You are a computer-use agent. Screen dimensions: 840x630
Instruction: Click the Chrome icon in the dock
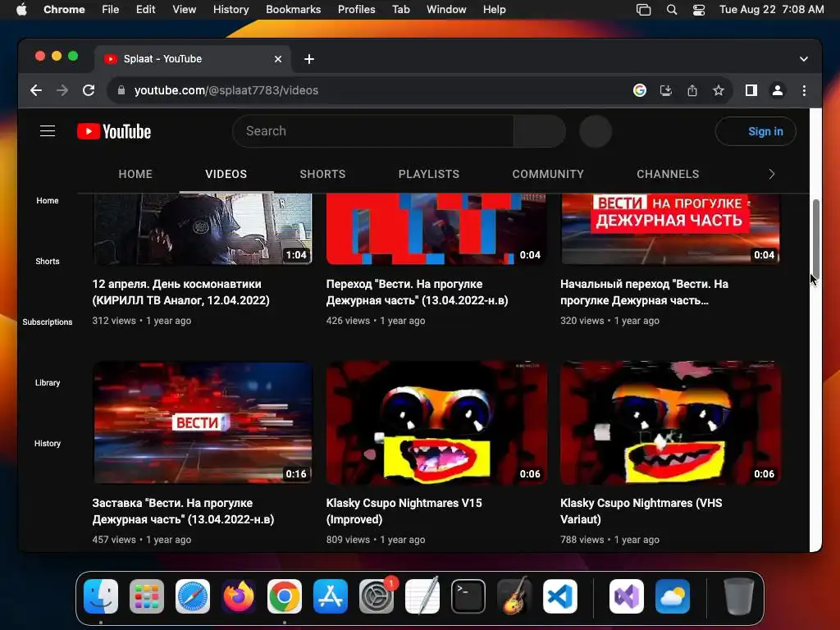(285, 596)
